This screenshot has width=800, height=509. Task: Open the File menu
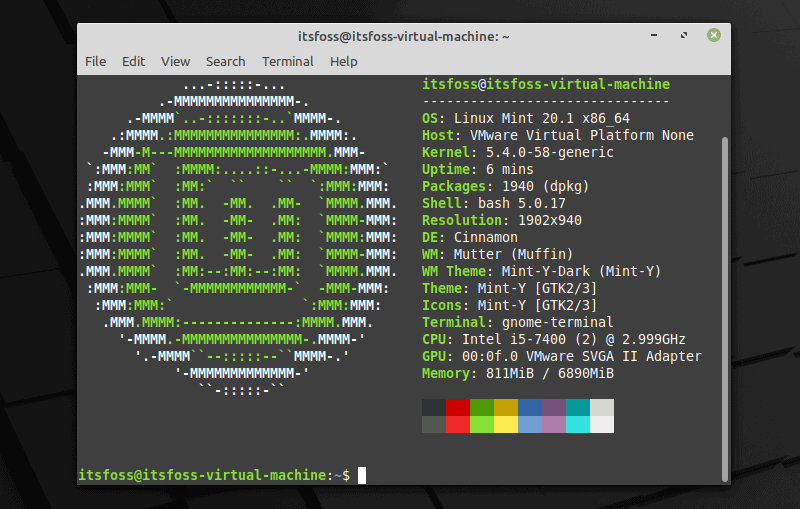pos(95,62)
